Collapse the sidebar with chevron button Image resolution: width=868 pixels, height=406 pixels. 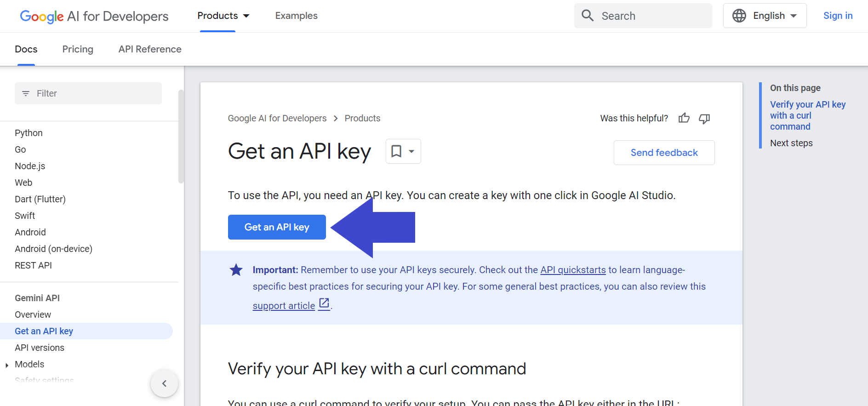click(164, 383)
